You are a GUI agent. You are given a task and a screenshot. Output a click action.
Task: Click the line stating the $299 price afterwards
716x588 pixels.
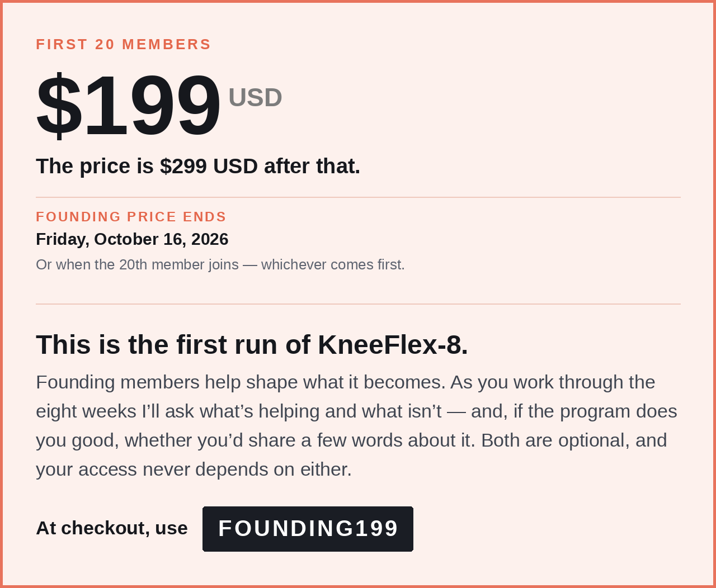[x=198, y=167]
